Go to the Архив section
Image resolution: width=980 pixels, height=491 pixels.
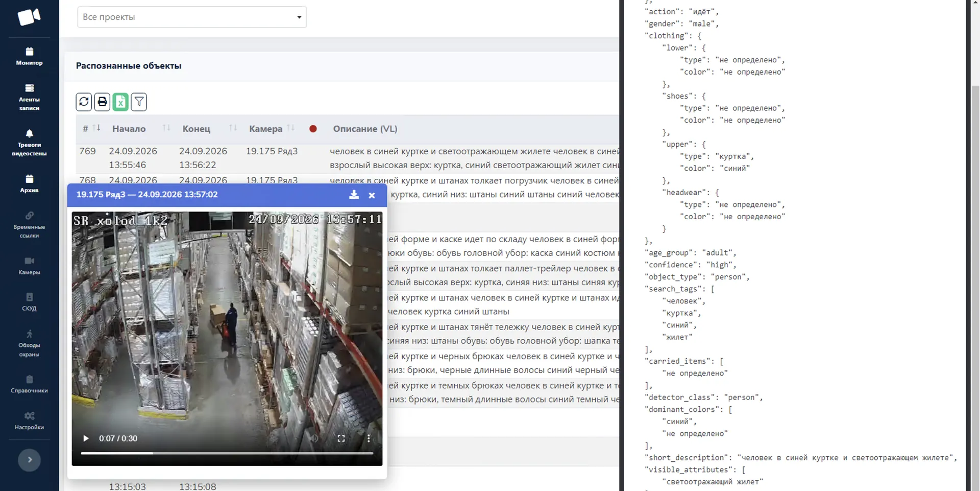pyautogui.click(x=29, y=183)
